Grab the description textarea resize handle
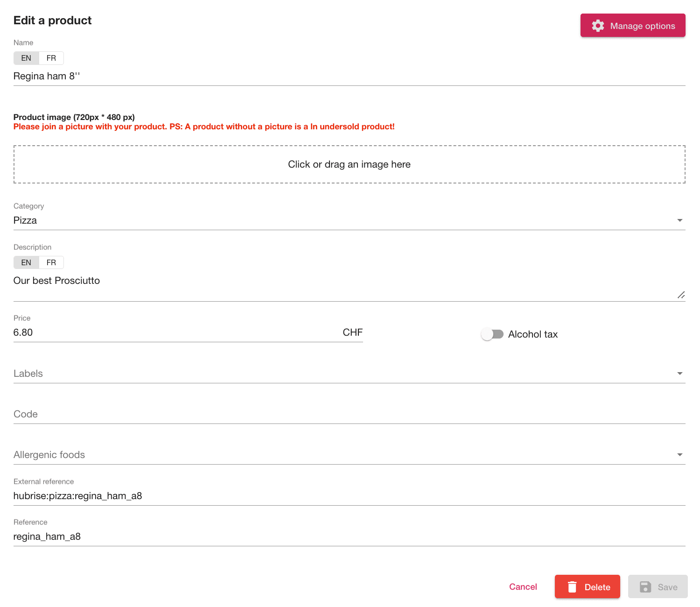Image resolution: width=700 pixels, height=607 pixels. (681, 295)
